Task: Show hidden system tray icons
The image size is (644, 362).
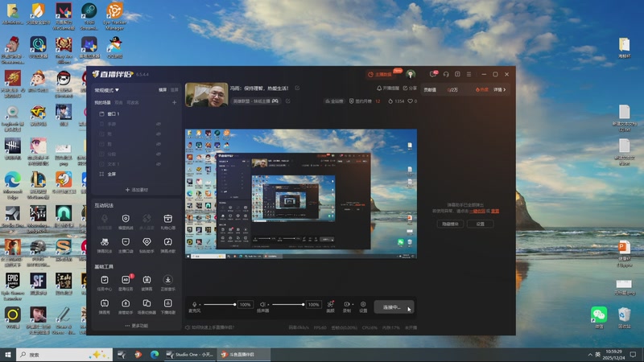Action: pyautogui.click(x=590, y=355)
